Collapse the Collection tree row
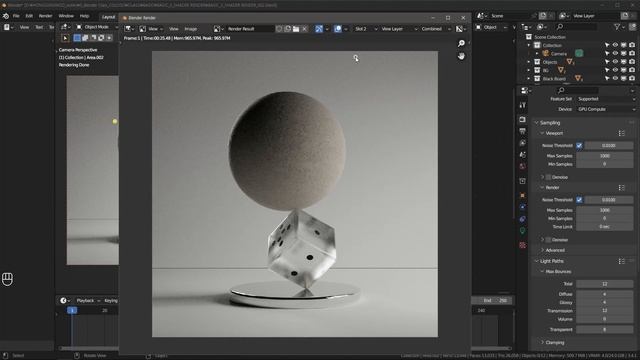 click(529, 45)
